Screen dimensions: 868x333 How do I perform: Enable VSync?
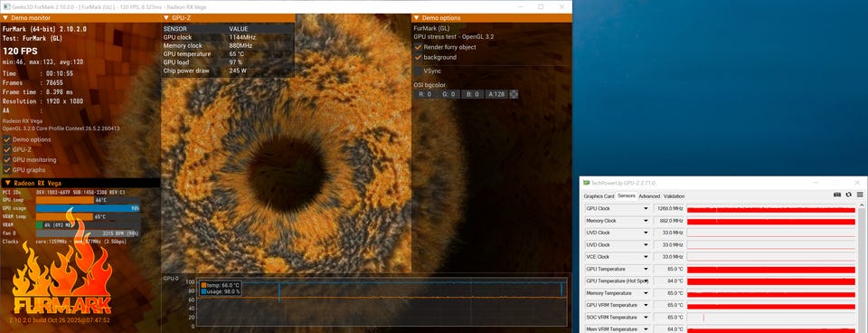tap(419, 71)
